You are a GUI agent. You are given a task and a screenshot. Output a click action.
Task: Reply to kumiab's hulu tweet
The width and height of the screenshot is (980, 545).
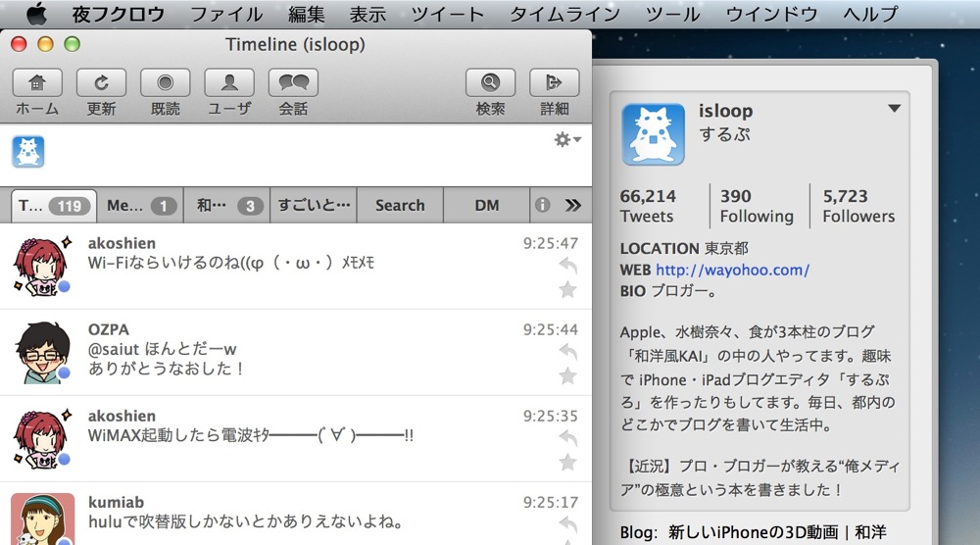point(567,524)
